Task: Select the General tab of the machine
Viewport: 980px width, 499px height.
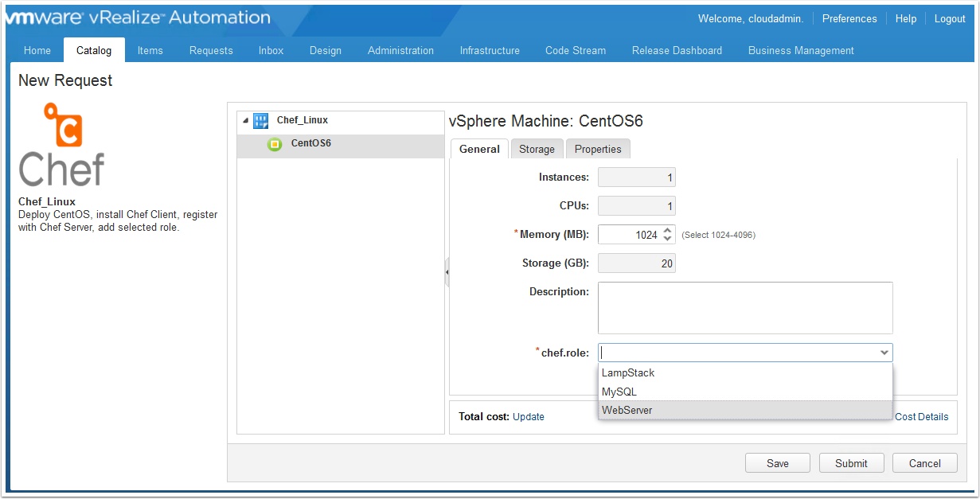Action: click(479, 149)
